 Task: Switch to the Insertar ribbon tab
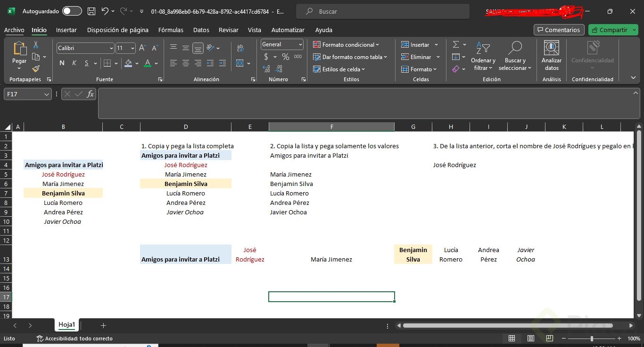66,30
